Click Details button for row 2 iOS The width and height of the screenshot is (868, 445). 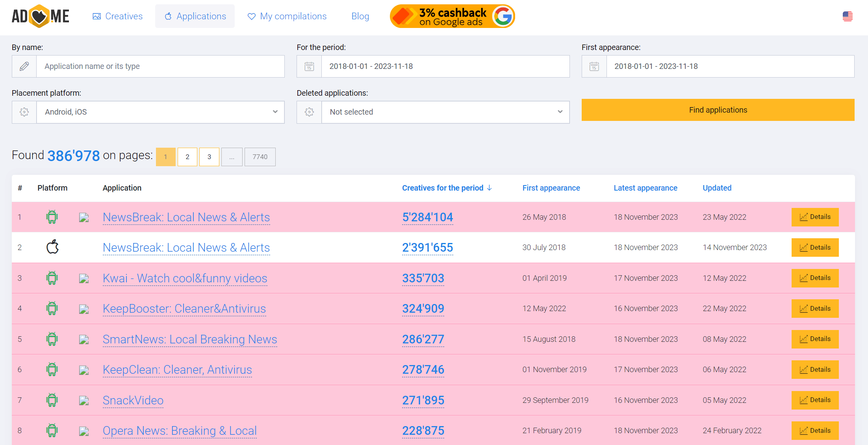[815, 247]
